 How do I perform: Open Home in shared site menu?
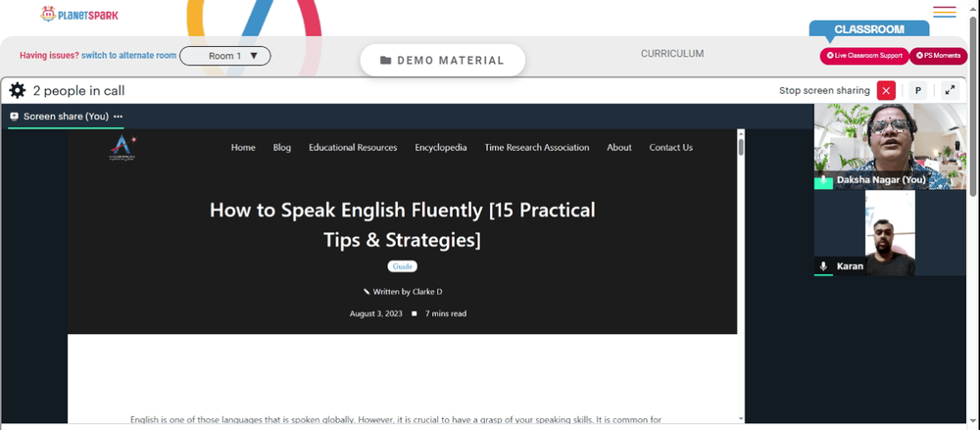point(243,148)
